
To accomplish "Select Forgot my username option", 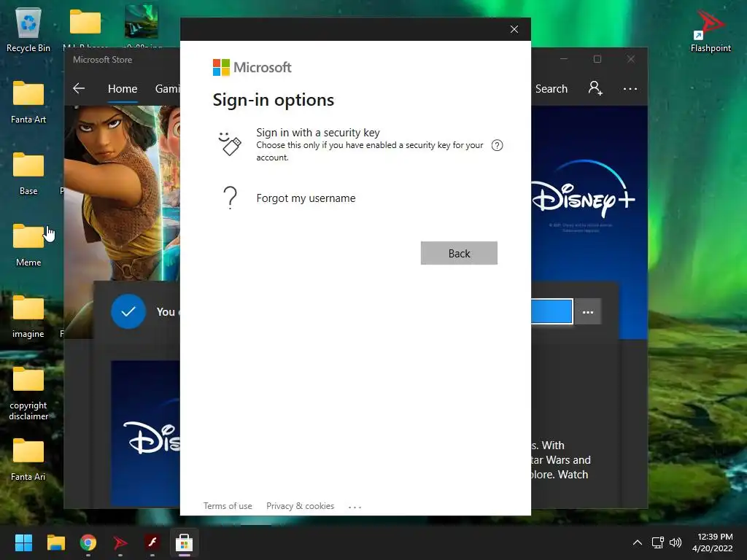I will 306,198.
